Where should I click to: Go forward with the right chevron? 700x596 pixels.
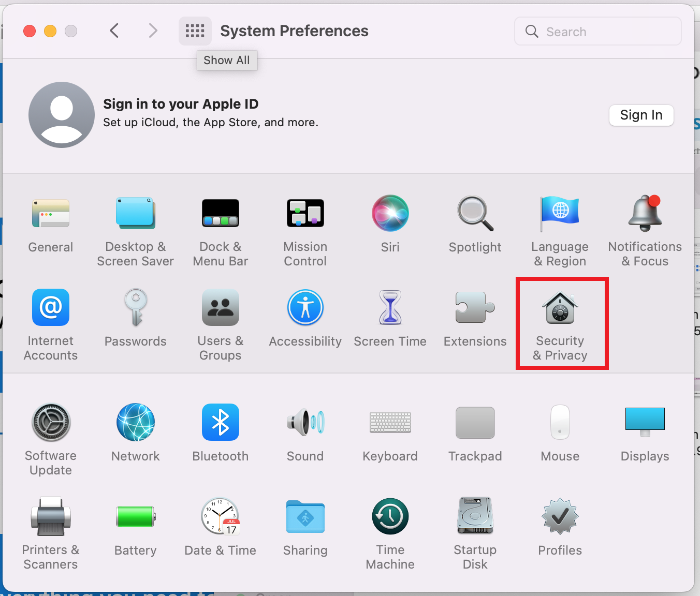[153, 31]
